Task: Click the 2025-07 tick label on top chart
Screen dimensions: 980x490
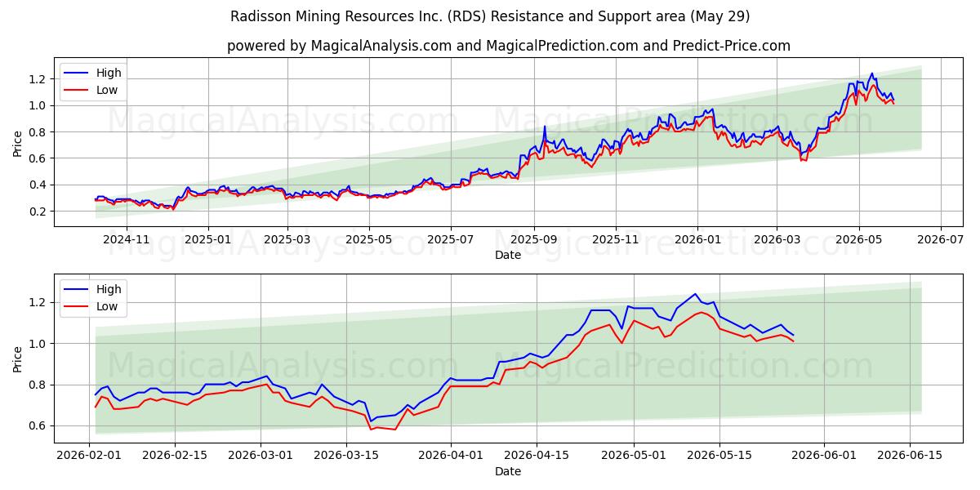Action: pyautogui.click(x=451, y=240)
